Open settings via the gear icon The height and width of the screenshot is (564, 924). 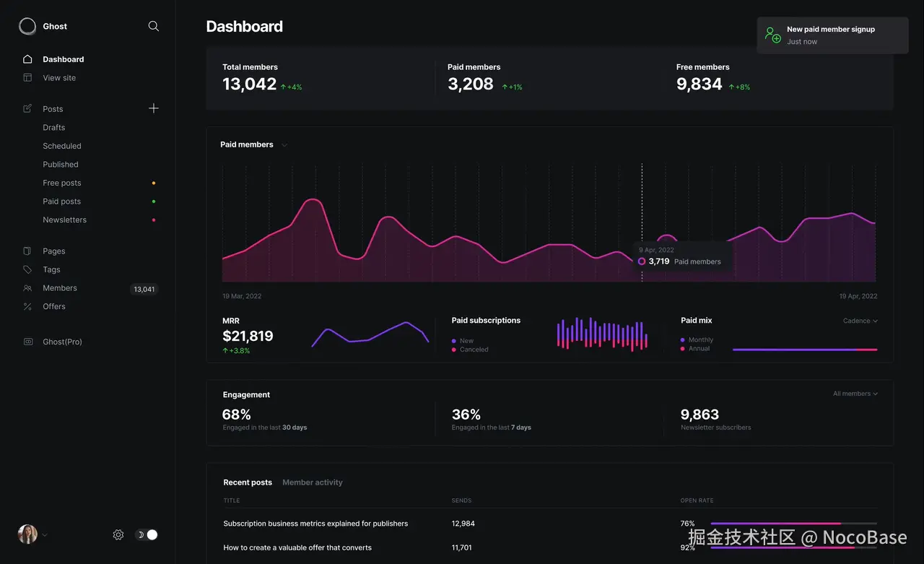[x=118, y=535]
